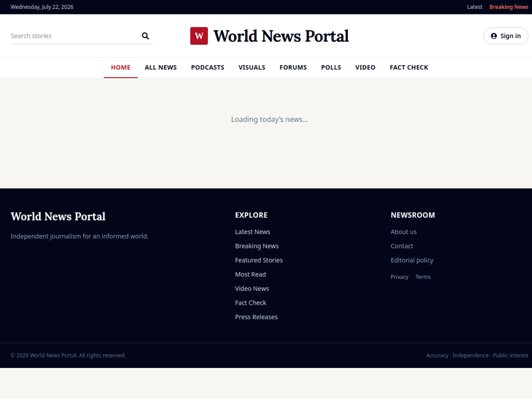Viewport: 532px width, 399px height.
Task: Open Breaking News in the top bar
Action: point(509,7)
